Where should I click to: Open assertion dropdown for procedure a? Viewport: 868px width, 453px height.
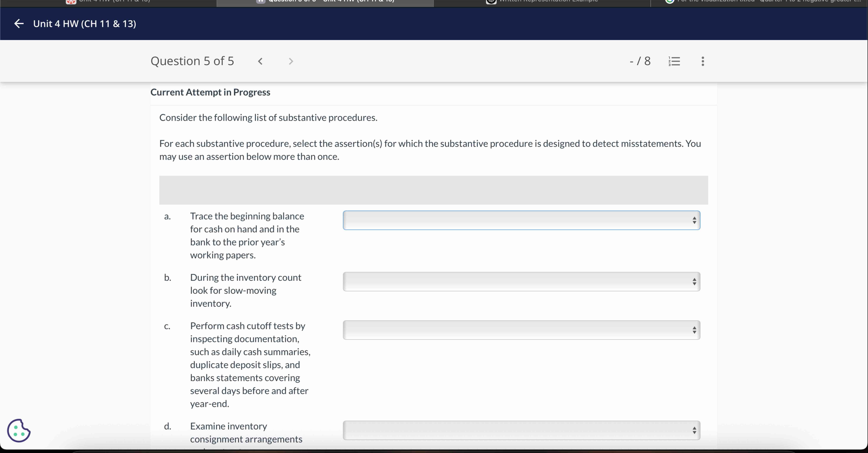pyautogui.click(x=521, y=220)
